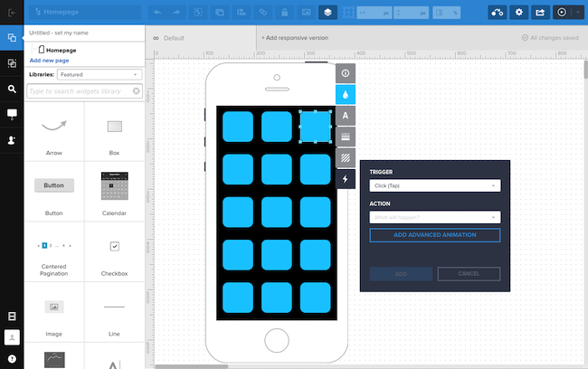Viewport: 588px width, 369px height.
Task: Click the grid dots toolbar icon
Action: tap(348, 13)
